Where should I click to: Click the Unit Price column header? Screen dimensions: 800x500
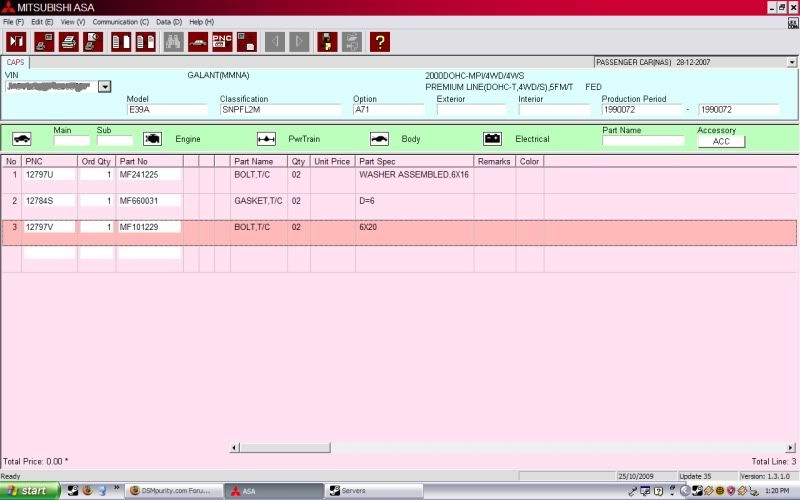(332, 161)
